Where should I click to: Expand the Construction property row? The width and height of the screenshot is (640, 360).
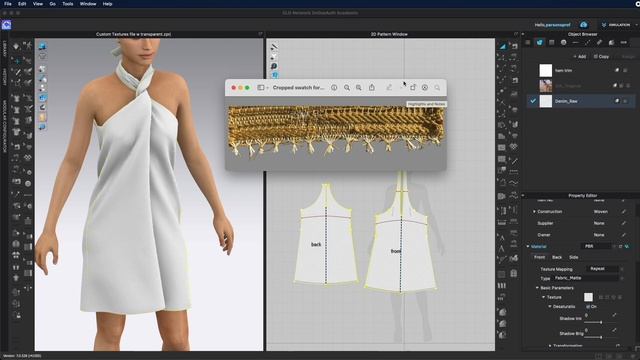coord(534,211)
